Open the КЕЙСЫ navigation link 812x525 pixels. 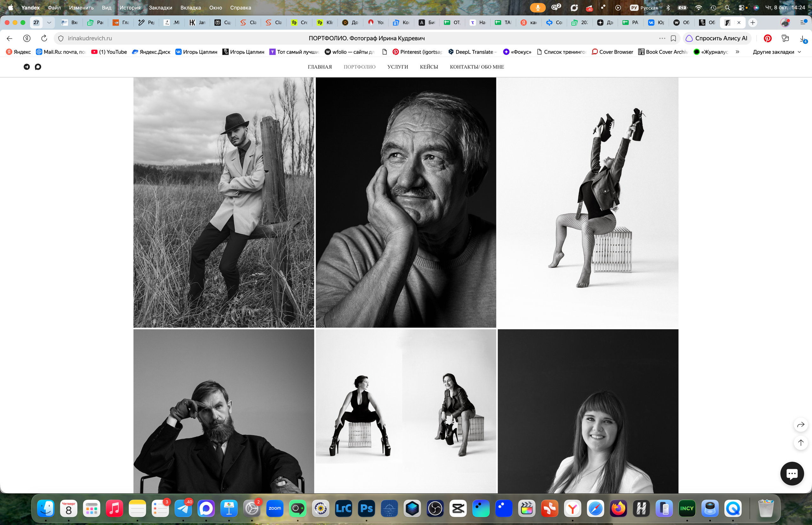[429, 67]
